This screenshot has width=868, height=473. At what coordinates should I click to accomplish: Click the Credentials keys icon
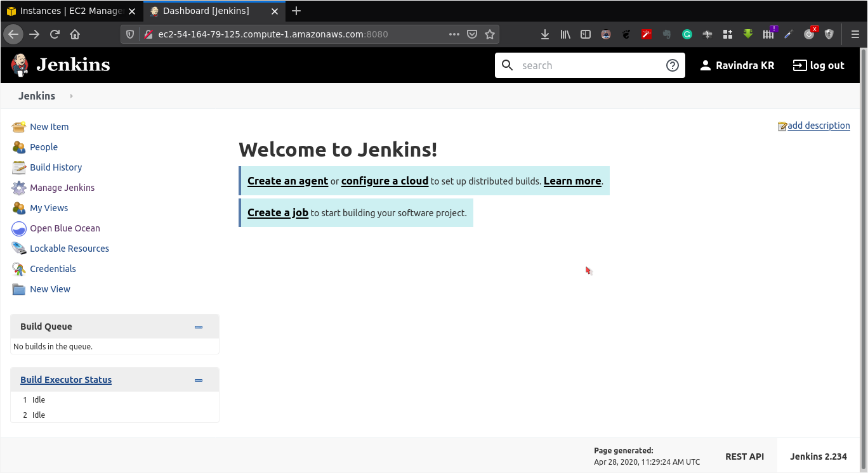pyautogui.click(x=19, y=269)
